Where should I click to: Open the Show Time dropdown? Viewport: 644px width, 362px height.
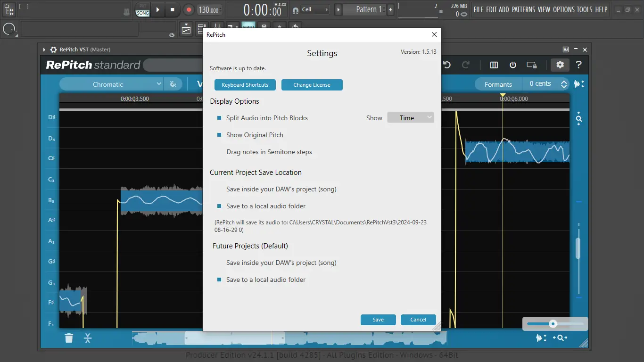tap(410, 118)
